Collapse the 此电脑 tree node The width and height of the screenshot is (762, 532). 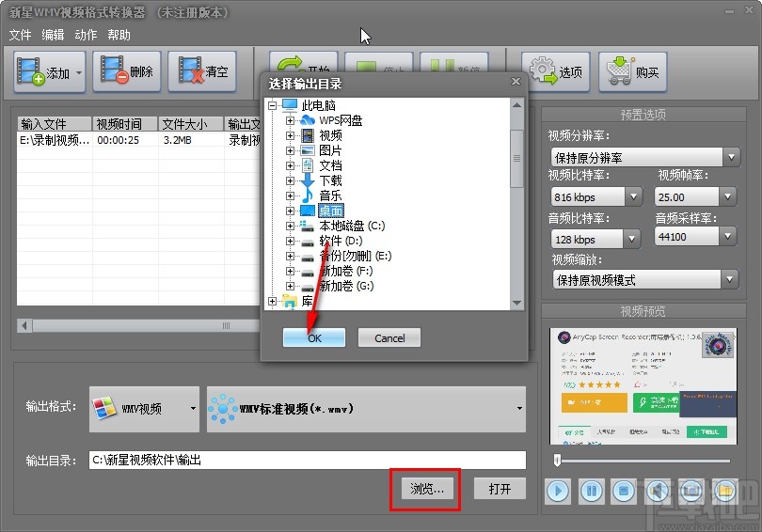tap(272, 105)
